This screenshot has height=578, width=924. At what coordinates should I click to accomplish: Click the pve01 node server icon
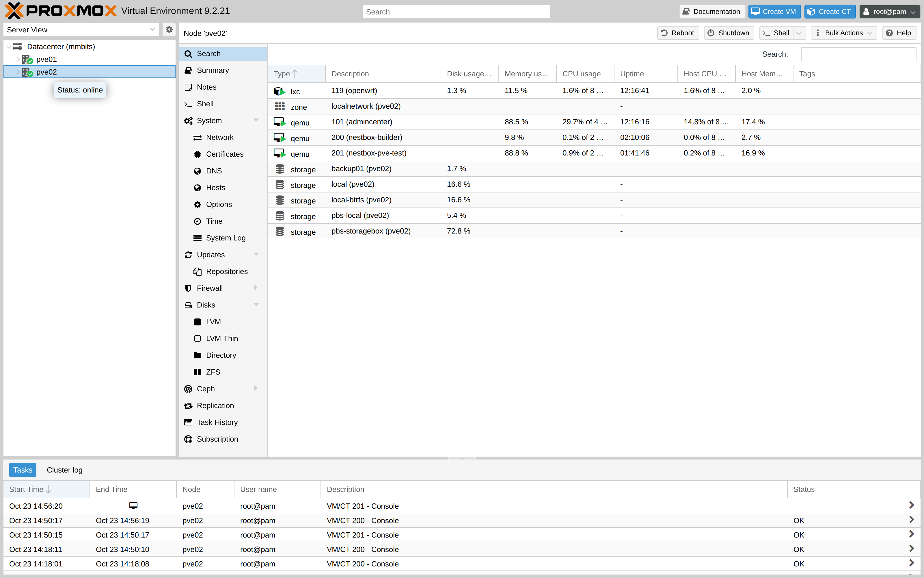point(27,60)
